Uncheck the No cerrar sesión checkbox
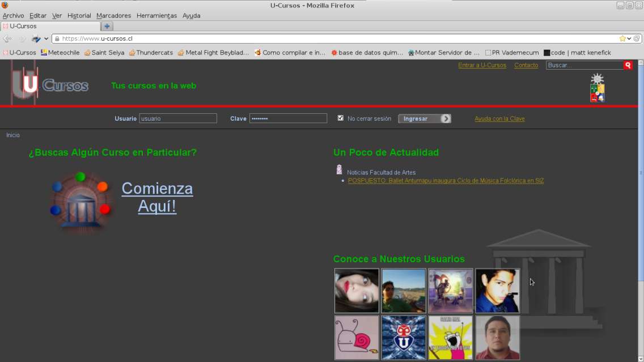The width and height of the screenshot is (644, 362). click(340, 118)
